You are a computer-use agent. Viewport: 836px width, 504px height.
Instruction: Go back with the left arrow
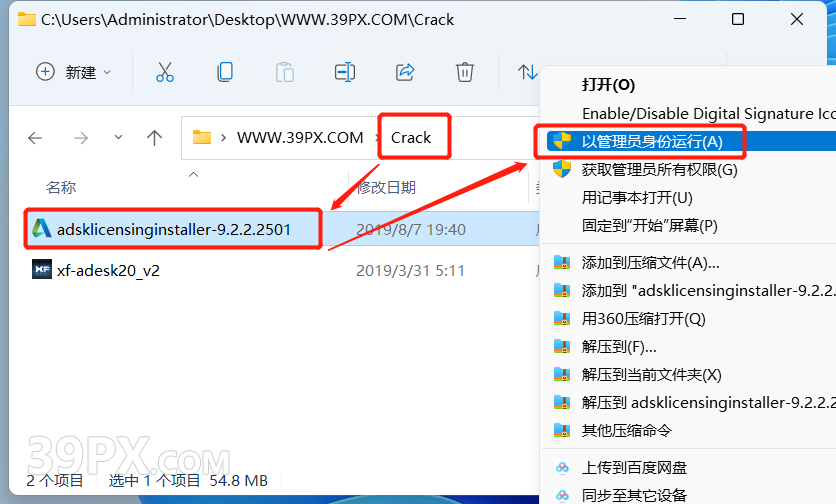[35, 138]
